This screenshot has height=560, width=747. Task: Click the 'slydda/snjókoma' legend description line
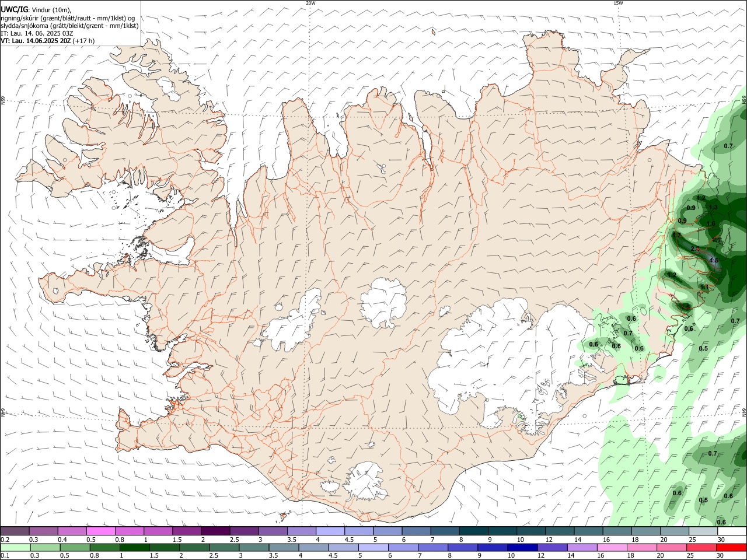(x=69, y=26)
